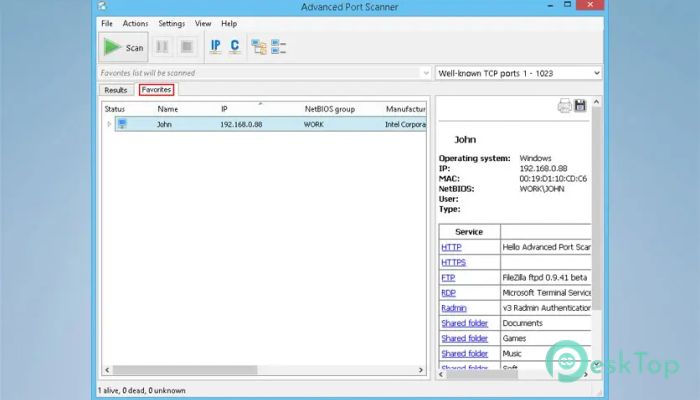Open the Actions menu

click(135, 24)
